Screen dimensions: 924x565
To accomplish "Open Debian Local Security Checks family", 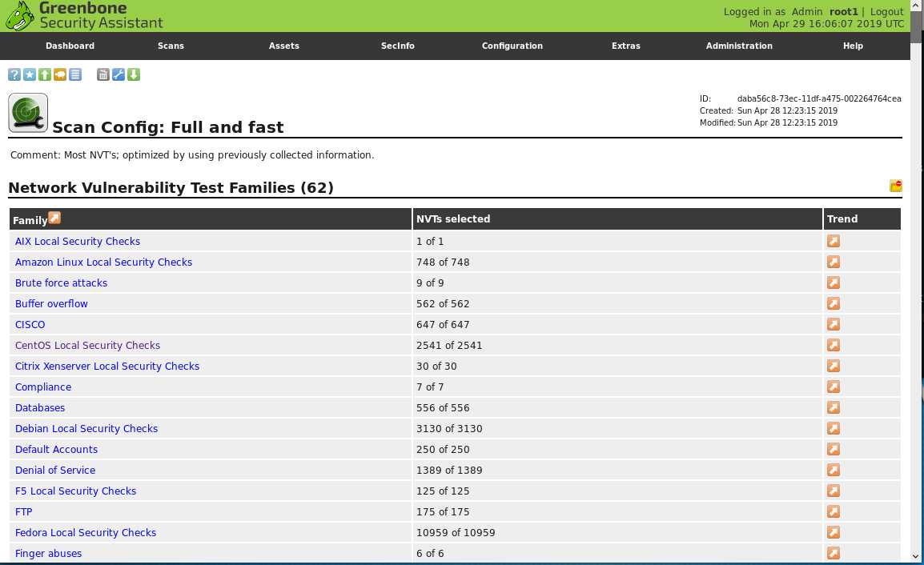I will coord(86,428).
